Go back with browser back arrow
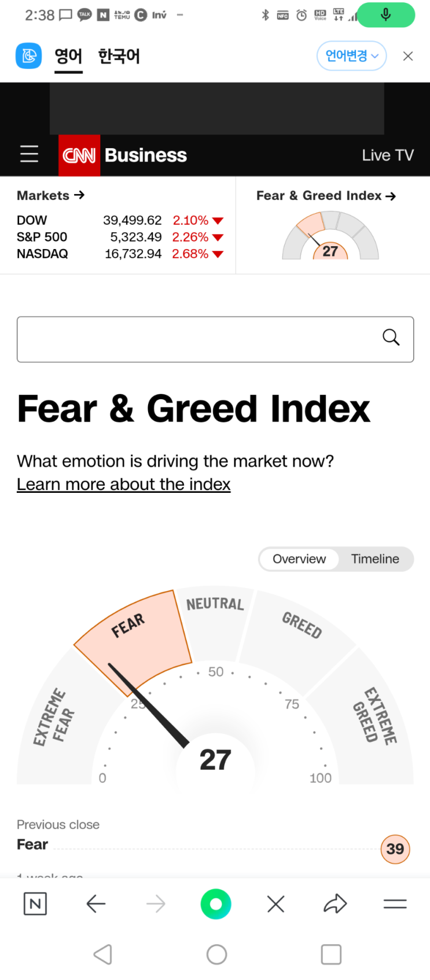 click(x=95, y=904)
